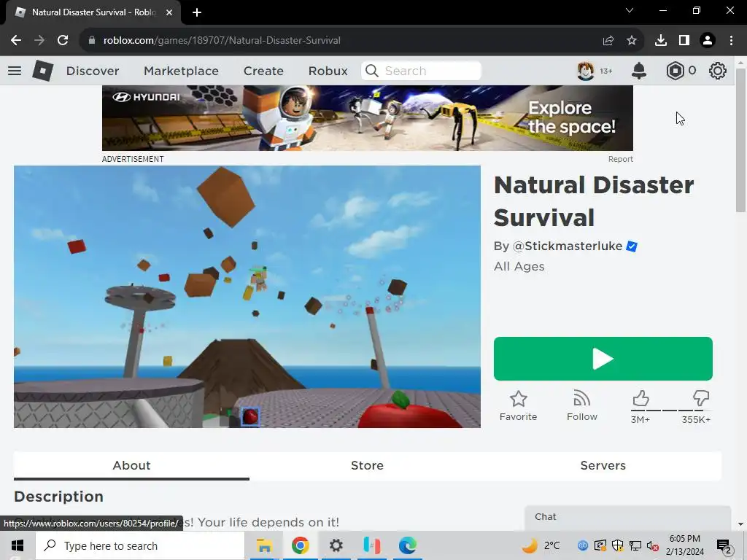The height and width of the screenshot is (560, 747).
Task: Go forward using the browser forward arrow
Action: pos(39,41)
